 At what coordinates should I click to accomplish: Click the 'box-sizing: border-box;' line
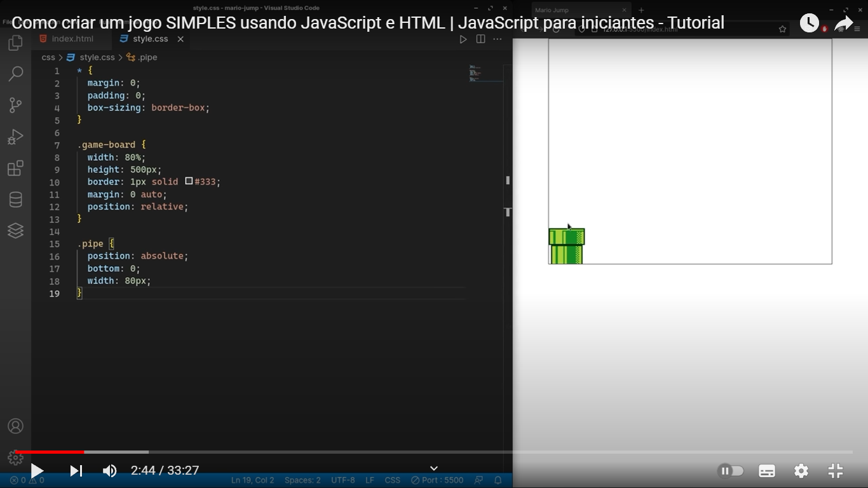click(149, 108)
